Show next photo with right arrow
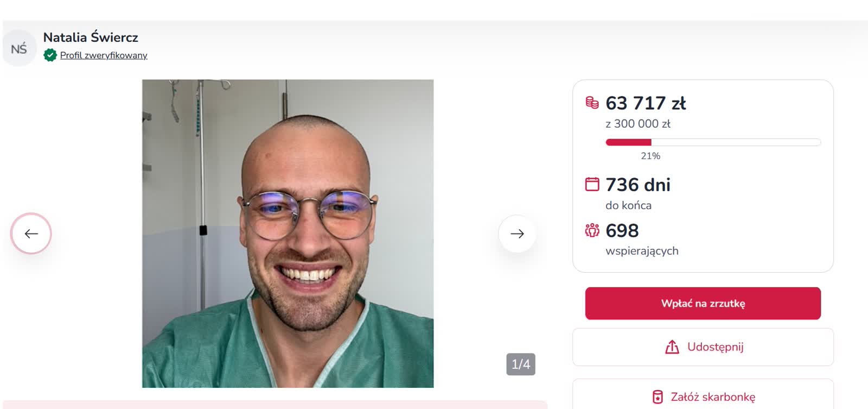Viewport: 868px width, 409px height. point(517,234)
